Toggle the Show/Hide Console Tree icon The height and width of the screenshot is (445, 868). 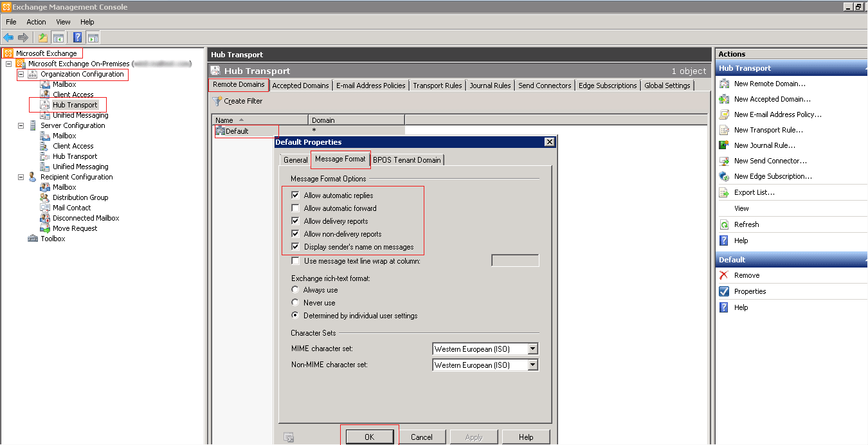pos(58,37)
